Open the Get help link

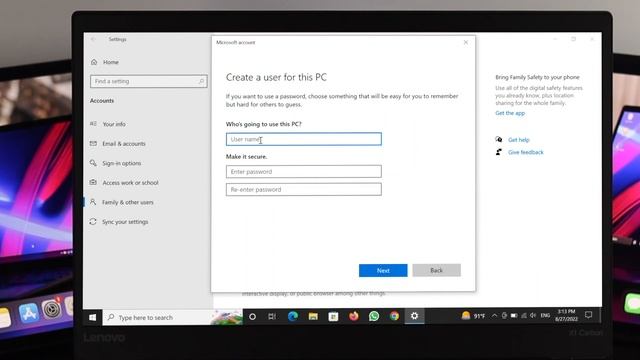point(518,140)
